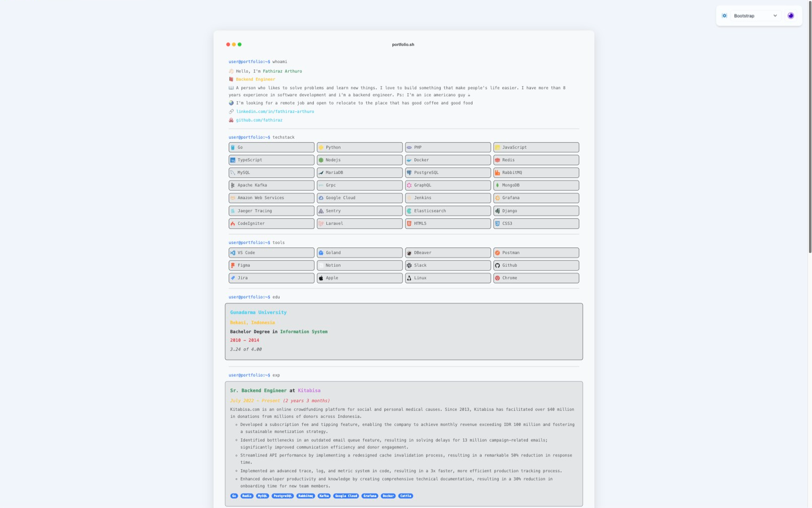Viewport: 812px width, 508px height.
Task: Click the HTML5 shield icon
Action: (409, 223)
